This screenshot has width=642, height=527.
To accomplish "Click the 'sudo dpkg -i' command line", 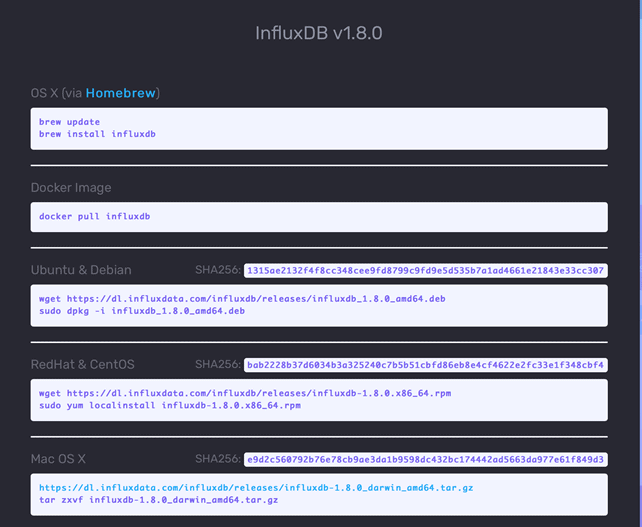I will tap(142, 311).
